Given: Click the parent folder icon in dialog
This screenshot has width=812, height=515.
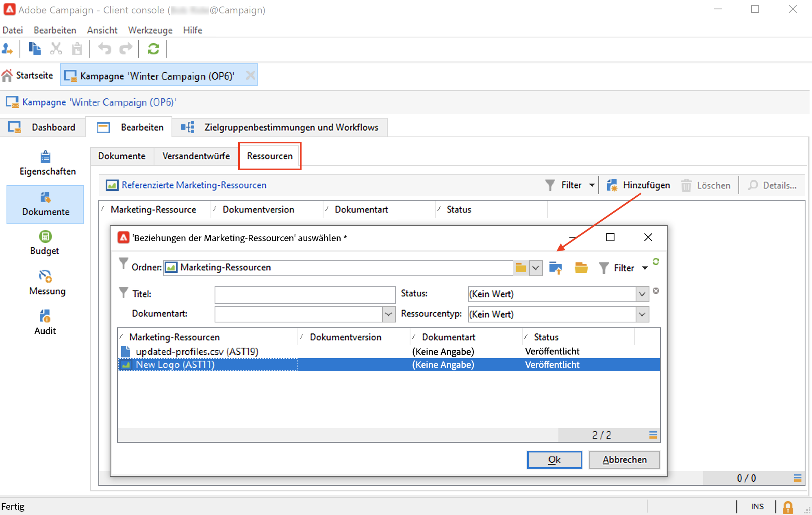Looking at the screenshot, I should tap(555, 268).
